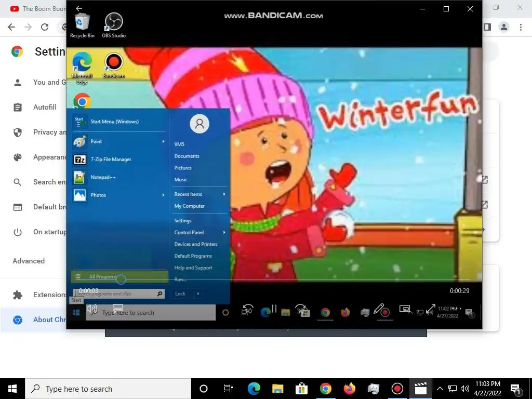Screen dimensions: 532x399
Task: Open the taskbar clock showing 11:03 PM
Action: [488, 389]
